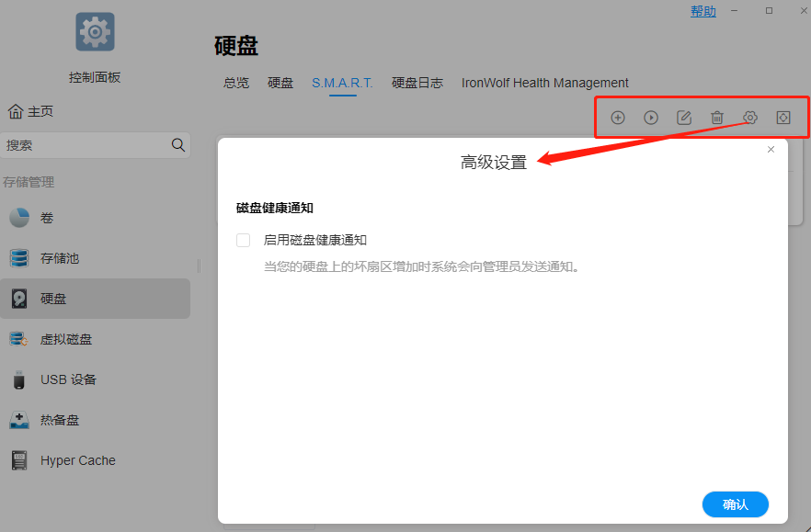The image size is (811, 532).
Task: Select 卷 in storage sidebar
Action: click(96, 218)
